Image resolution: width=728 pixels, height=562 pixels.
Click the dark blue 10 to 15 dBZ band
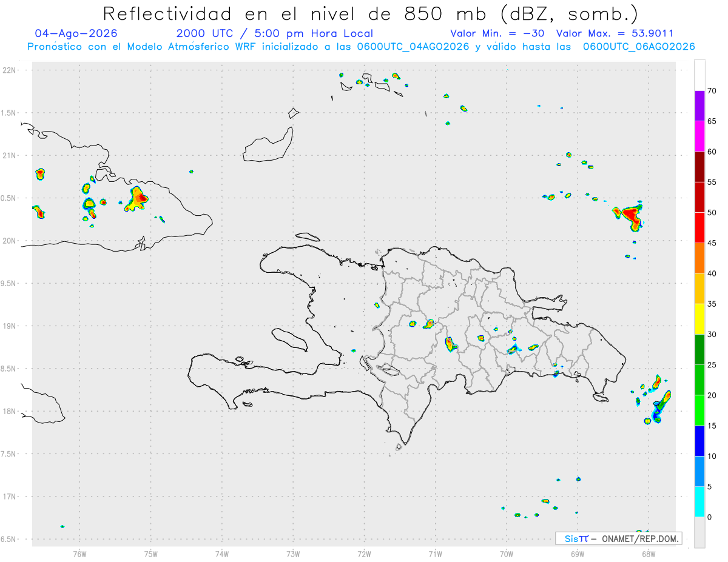(699, 441)
